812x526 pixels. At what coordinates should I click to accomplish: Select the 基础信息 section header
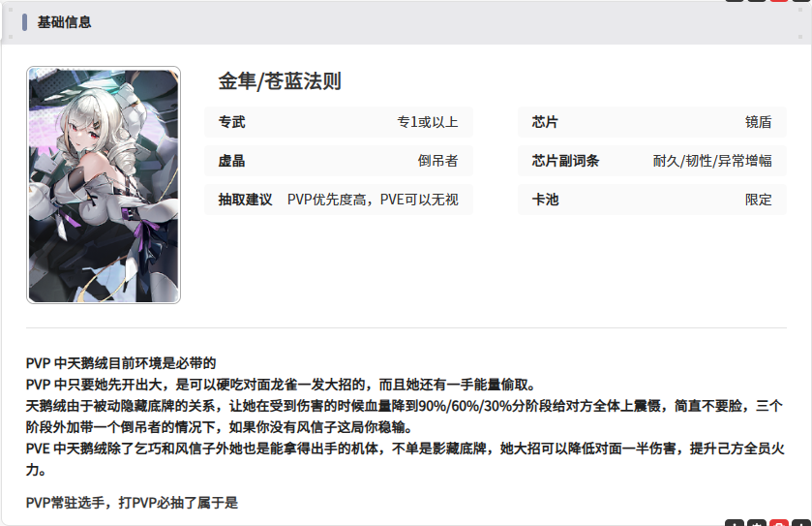(64, 22)
